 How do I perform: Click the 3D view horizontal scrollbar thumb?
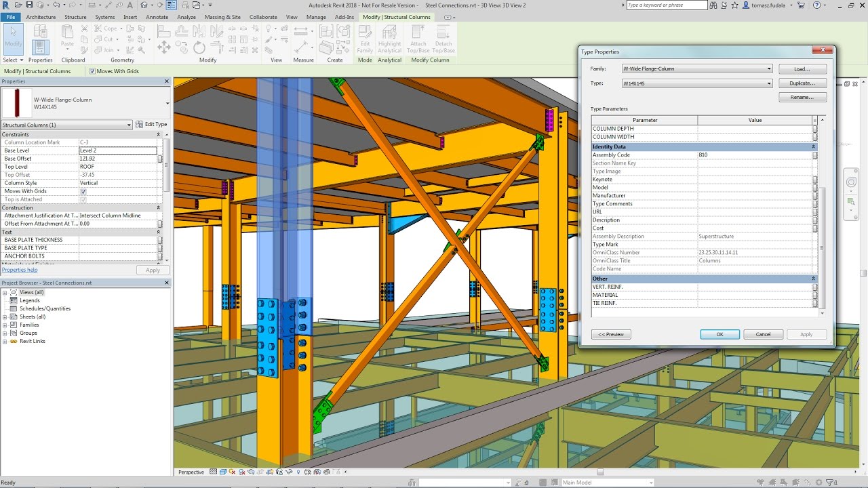[x=600, y=472]
